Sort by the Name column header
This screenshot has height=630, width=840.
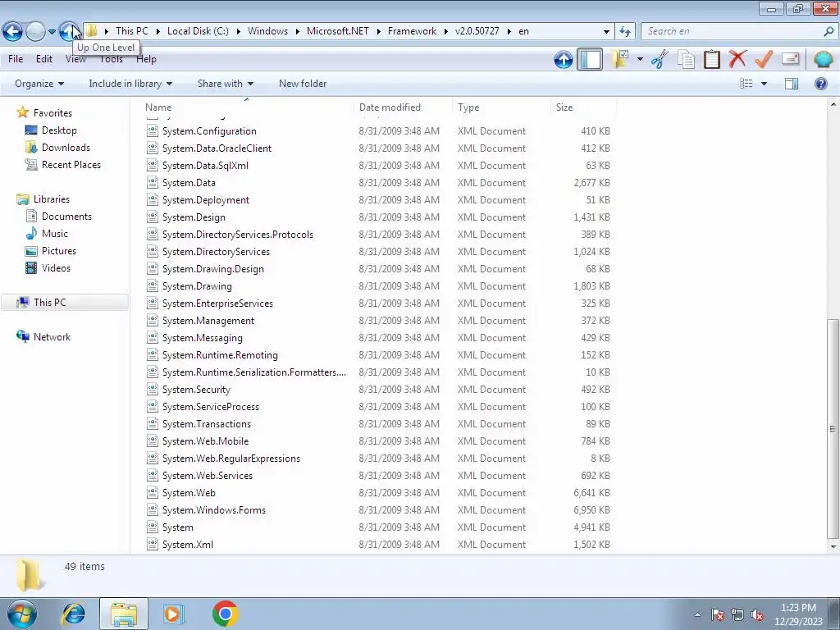[x=247, y=107]
